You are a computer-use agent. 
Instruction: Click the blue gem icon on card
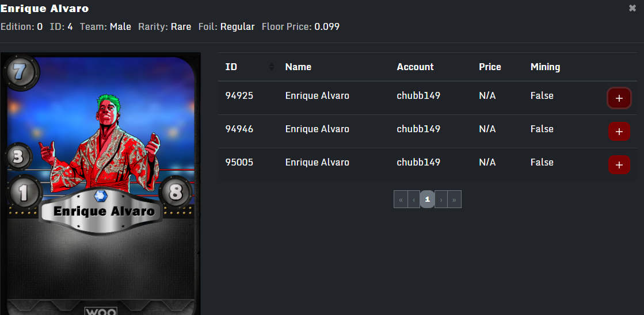point(101,196)
